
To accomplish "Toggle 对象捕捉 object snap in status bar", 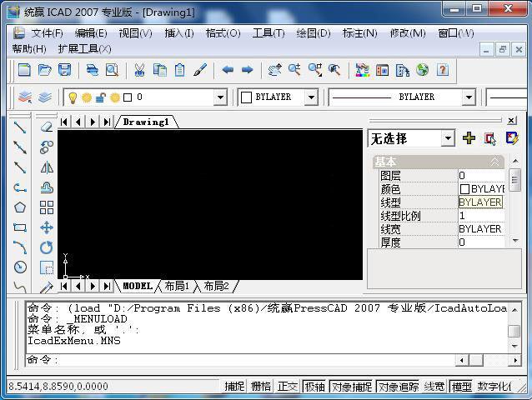I will pos(352,387).
